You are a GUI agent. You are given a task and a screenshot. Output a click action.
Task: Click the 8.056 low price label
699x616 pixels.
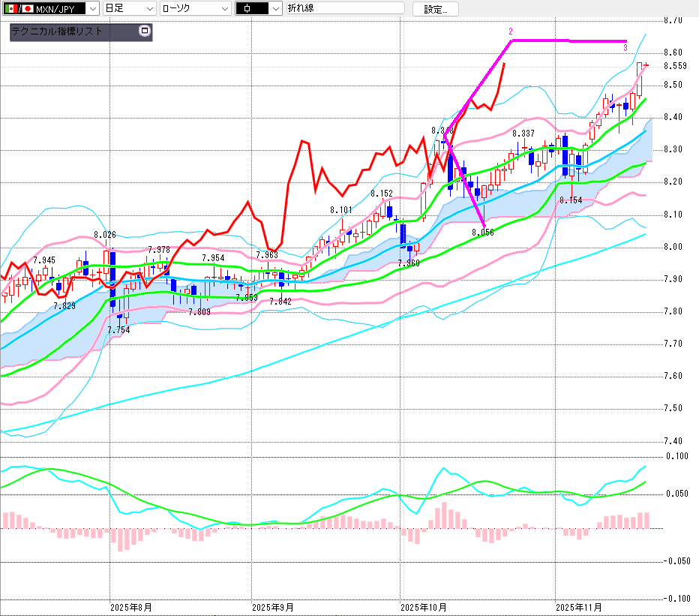(482, 233)
